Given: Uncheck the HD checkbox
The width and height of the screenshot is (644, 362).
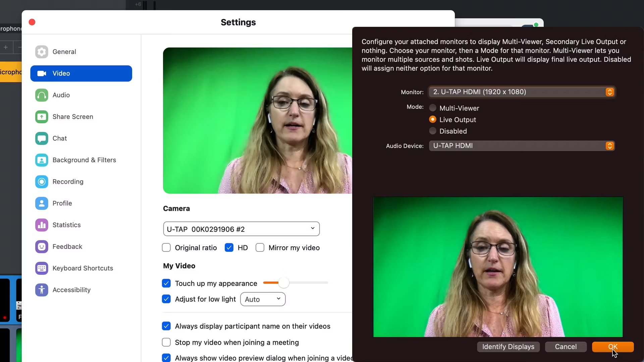Looking at the screenshot, I should (x=229, y=248).
